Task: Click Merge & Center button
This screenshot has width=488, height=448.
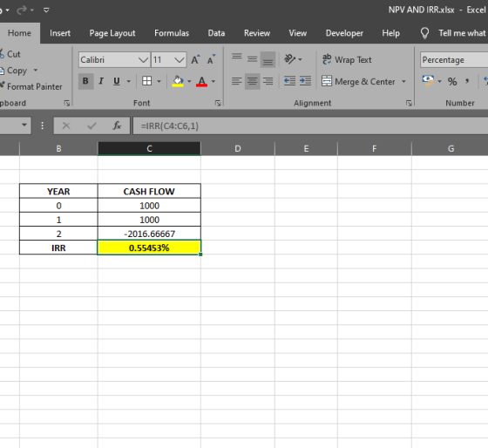Action: [x=358, y=82]
